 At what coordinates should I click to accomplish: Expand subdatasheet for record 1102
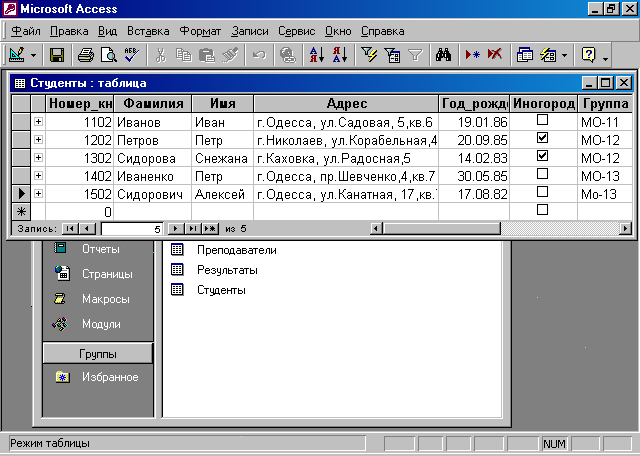38,122
